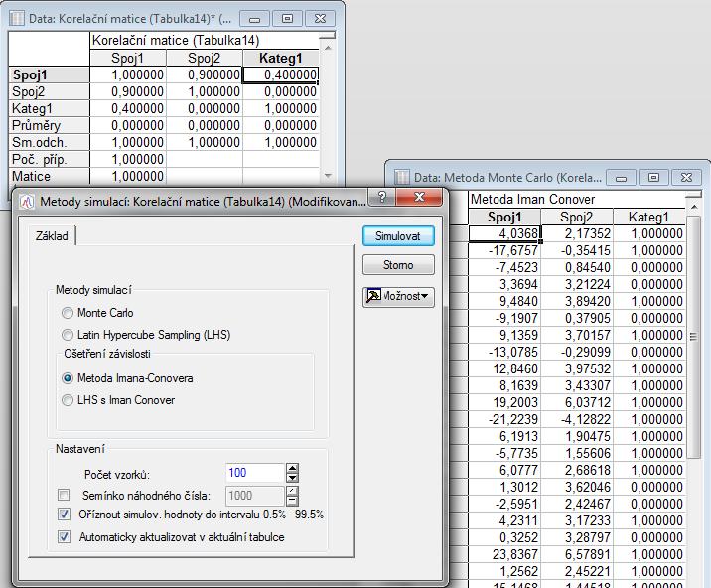The image size is (711, 588).
Task: Decrease Počet vzorků with down arrow
Action: tap(293, 478)
